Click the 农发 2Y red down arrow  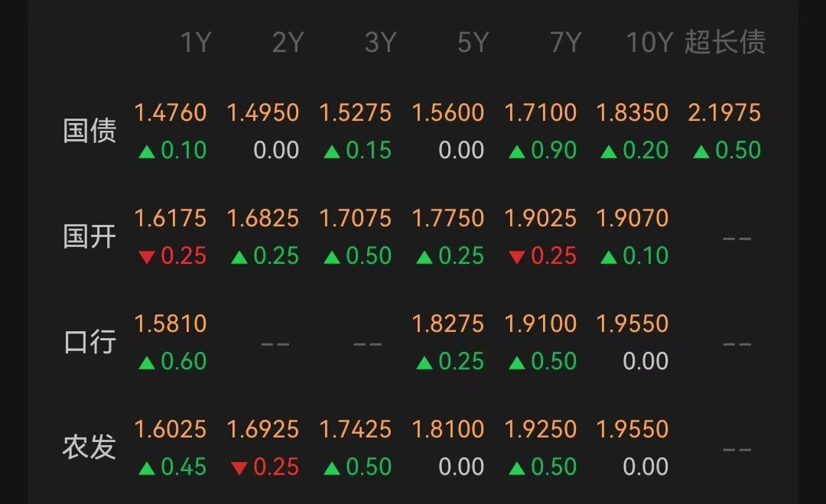pos(239,467)
